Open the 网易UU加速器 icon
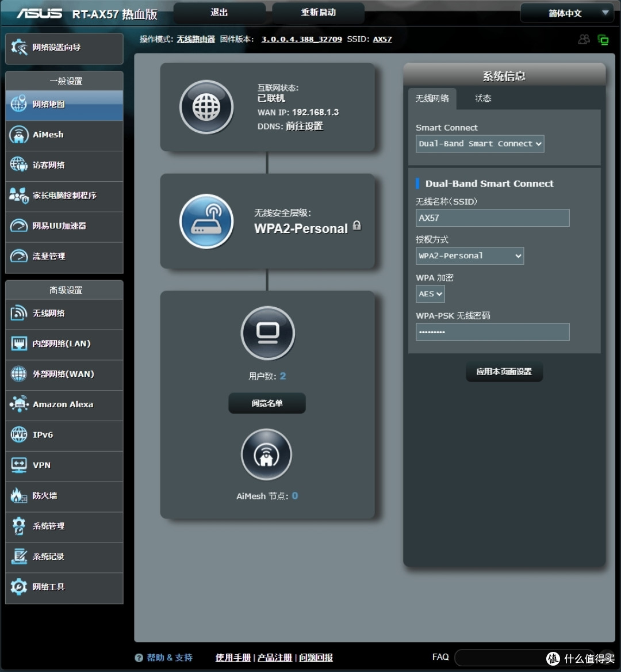 (x=18, y=226)
